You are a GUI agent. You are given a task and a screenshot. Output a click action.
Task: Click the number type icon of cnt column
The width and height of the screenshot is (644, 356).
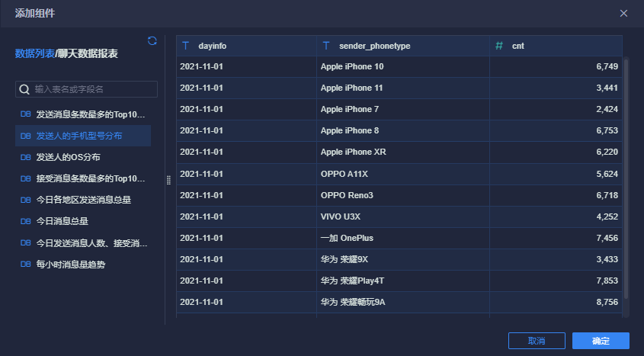click(x=499, y=46)
